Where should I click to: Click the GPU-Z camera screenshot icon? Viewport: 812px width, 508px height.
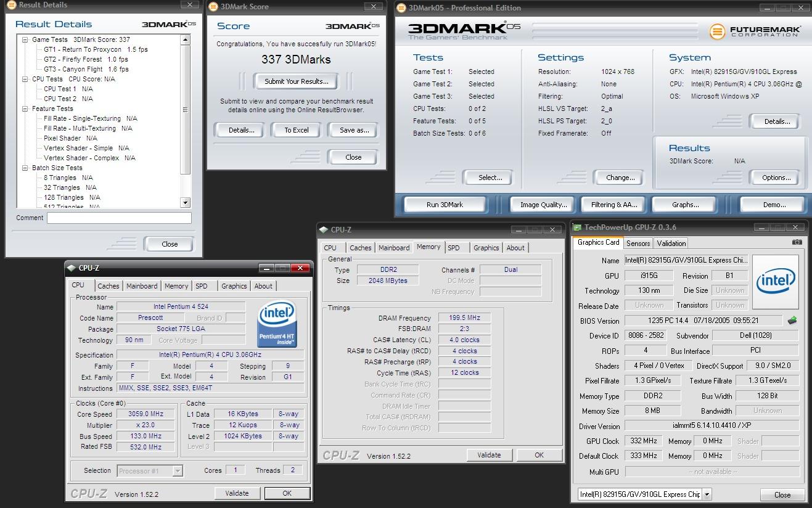coord(797,242)
